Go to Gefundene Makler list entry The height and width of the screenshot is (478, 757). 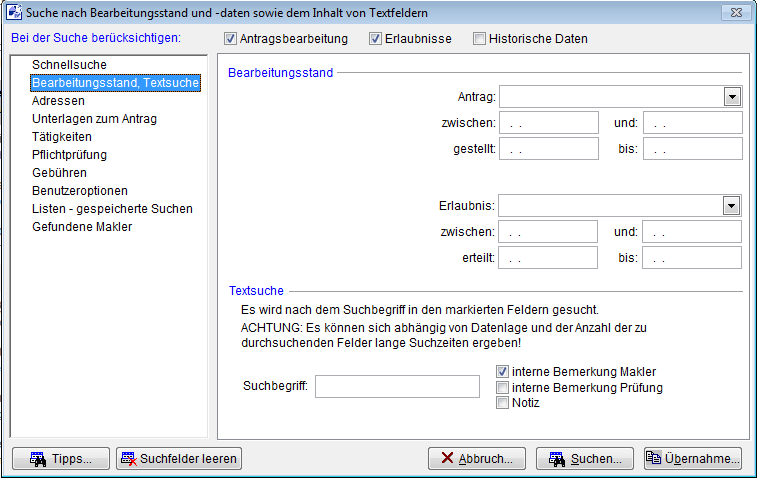pyautogui.click(x=82, y=227)
